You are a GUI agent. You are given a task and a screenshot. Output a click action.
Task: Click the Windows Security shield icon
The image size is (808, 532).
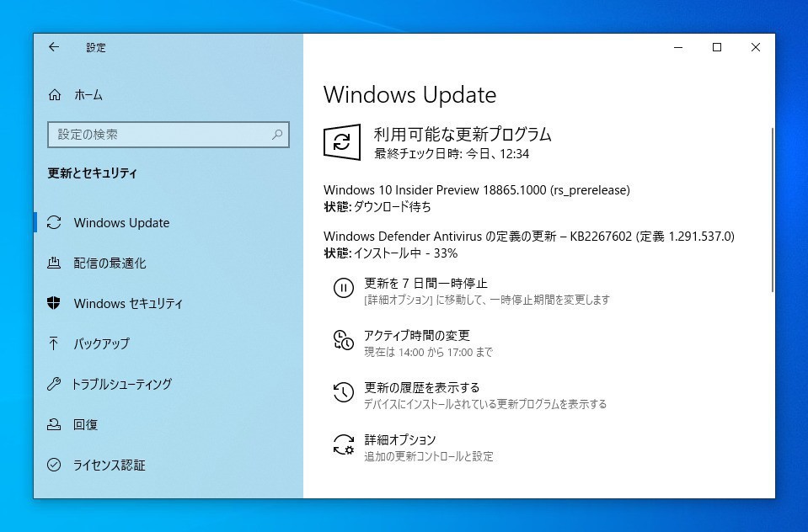(54, 303)
